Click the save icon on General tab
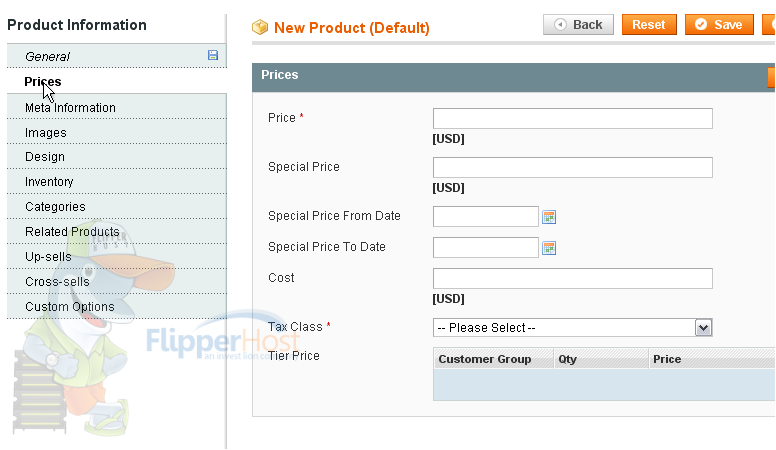 [213, 55]
